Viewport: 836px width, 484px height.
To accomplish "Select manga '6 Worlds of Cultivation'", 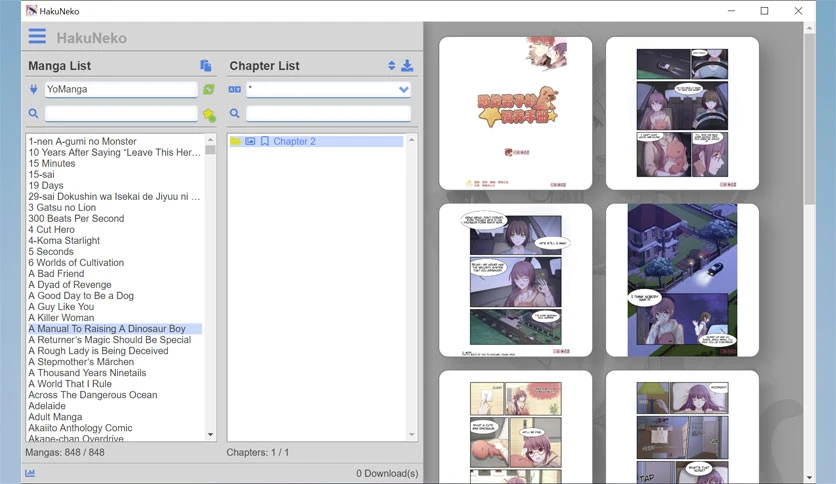I will point(76,262).
